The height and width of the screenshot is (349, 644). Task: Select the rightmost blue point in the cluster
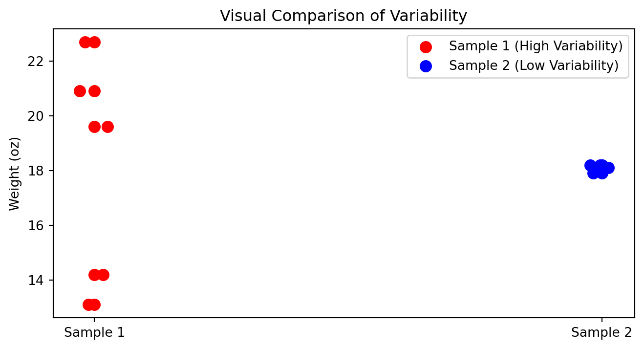point(609,168)
